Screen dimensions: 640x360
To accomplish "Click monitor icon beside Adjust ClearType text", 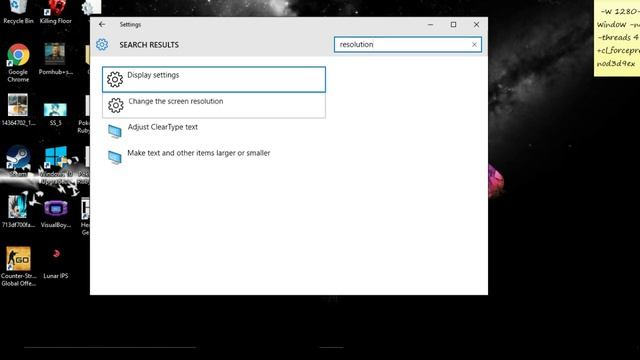I will coord(115,131).
